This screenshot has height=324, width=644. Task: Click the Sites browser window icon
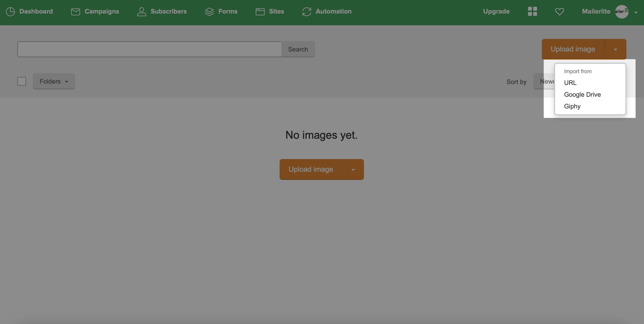(260, 12)
